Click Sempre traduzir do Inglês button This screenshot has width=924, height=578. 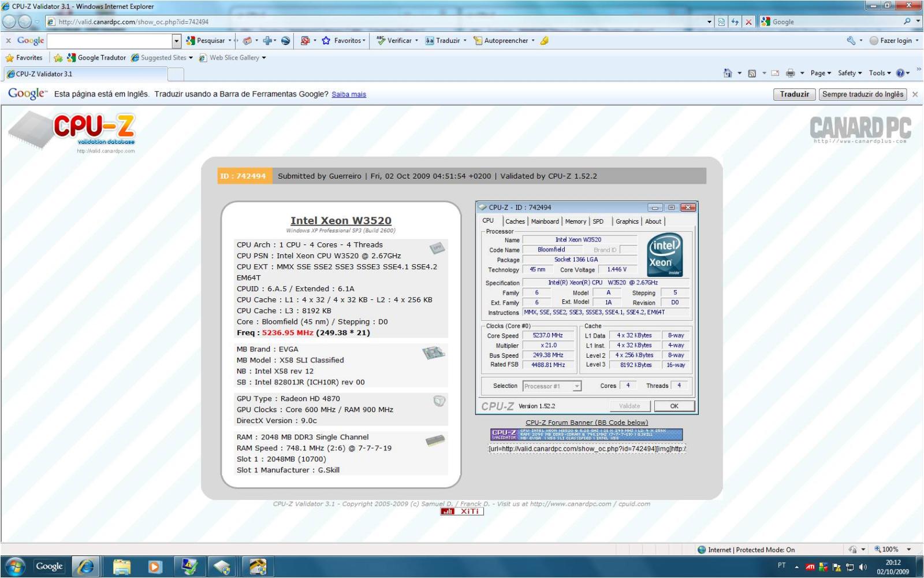[863, 94]
